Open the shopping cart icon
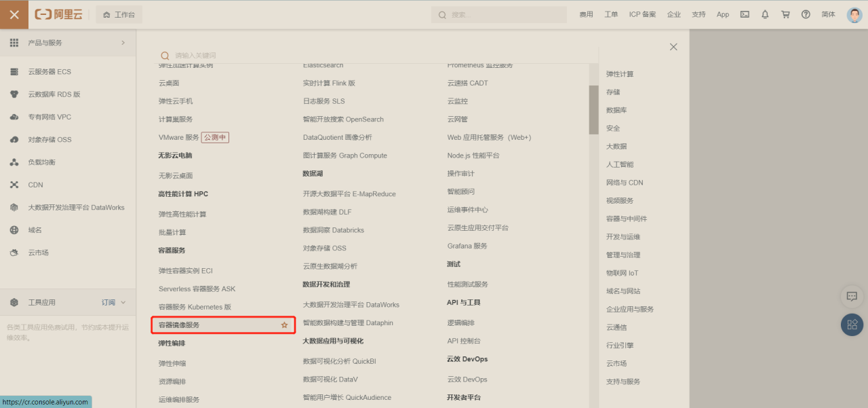Screen dimensions: 868x408 785,14
